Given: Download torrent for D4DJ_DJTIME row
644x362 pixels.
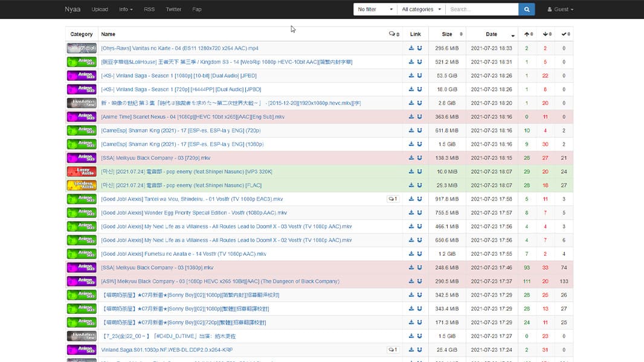Looking at the screenshot, I should [411, 336].
